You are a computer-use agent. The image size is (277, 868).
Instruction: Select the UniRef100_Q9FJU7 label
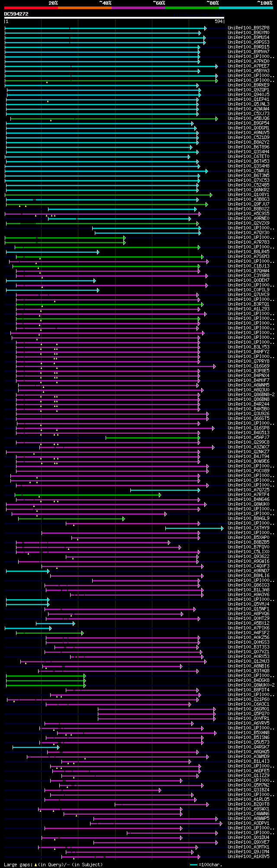pos(248,204)
